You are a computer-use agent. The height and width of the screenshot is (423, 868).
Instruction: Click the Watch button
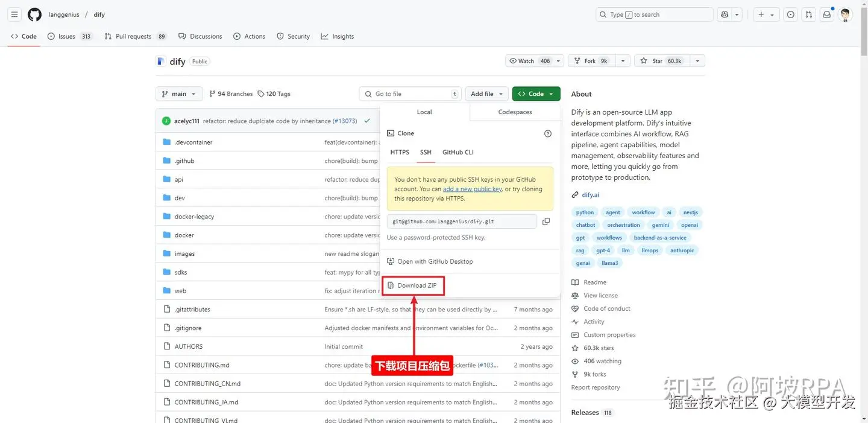coord(529,61)
